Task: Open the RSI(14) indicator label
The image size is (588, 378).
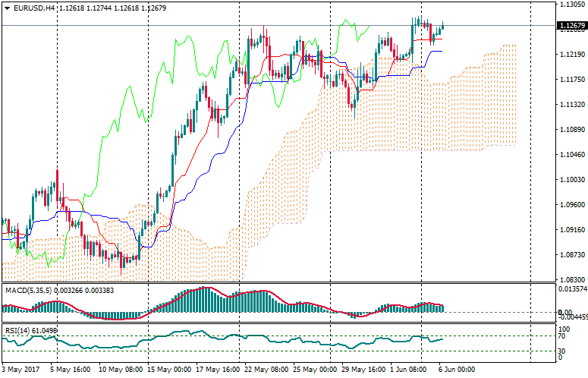Action: point(16,330)
